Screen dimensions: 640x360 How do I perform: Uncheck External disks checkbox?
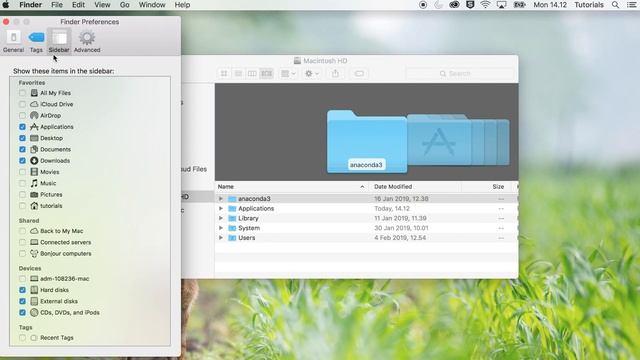coord(22,301)
